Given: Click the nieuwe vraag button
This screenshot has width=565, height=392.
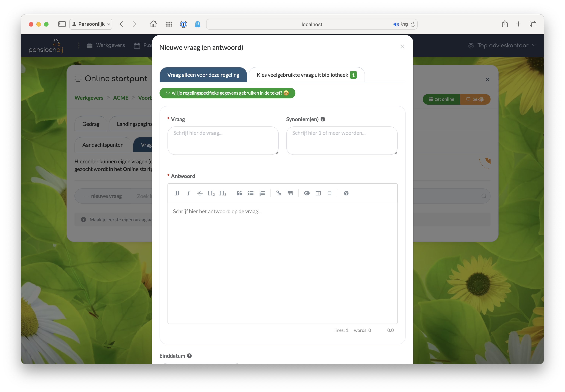Looking at the screenshot, I should 103,196.
